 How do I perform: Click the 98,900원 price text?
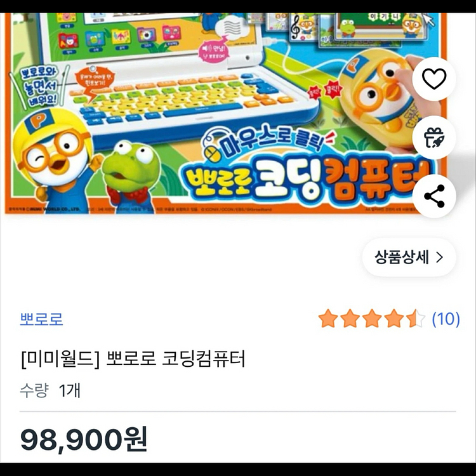[x=84, y=439]
